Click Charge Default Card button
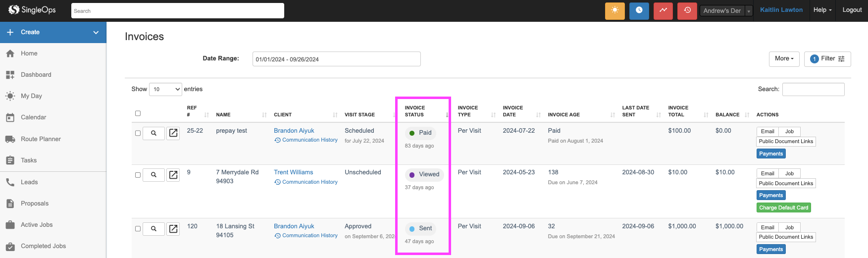This screenshot has height=258, width=868. click(783, 208)
